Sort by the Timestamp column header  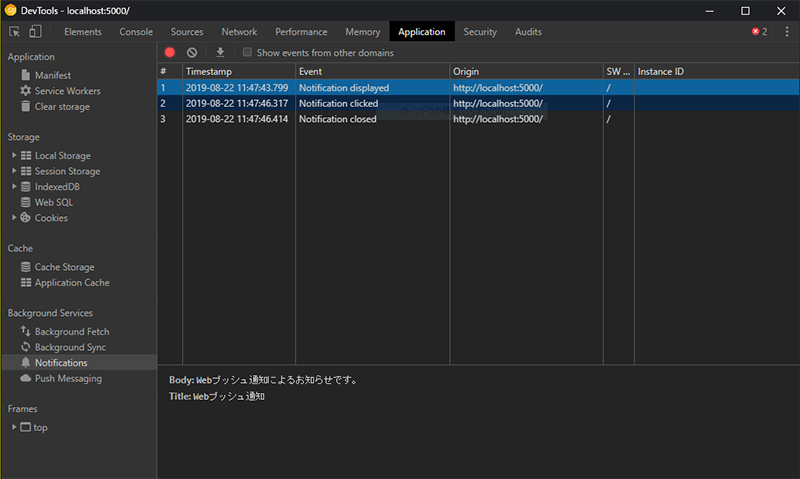239,71
